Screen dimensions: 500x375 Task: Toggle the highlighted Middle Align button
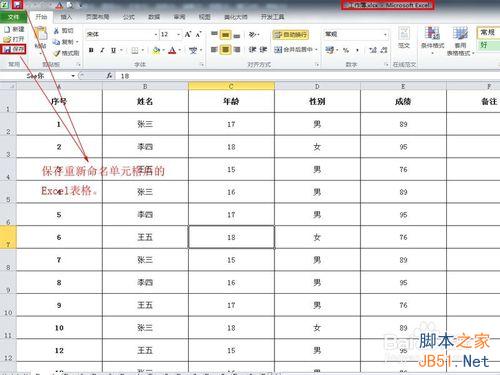click(x=226, y=34)
